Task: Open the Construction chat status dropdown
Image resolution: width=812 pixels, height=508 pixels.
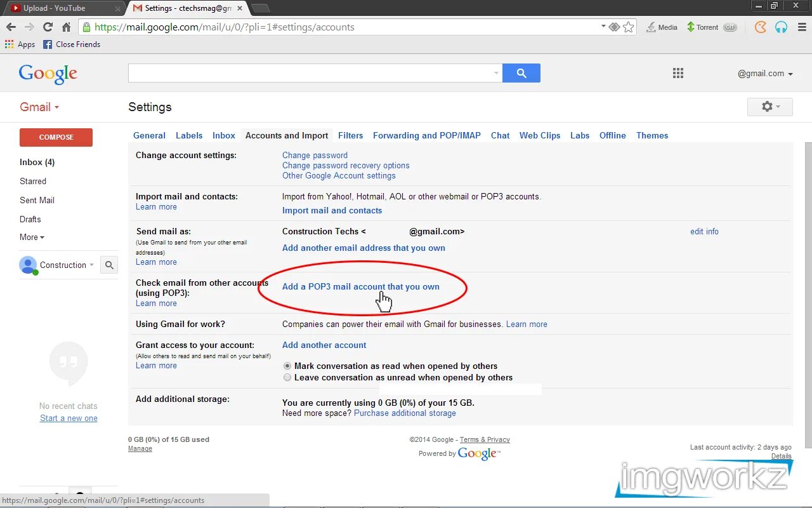Action: click(x=92, y=265)
